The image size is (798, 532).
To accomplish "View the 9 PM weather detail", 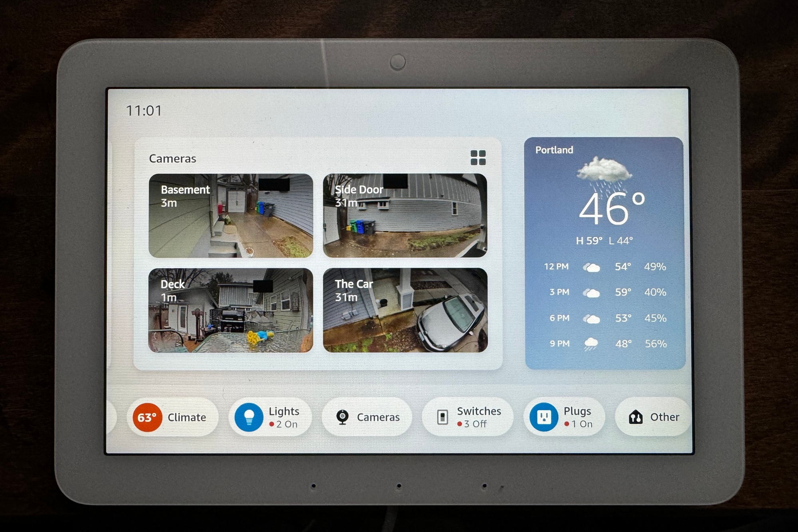I will [x=599, y=342].
